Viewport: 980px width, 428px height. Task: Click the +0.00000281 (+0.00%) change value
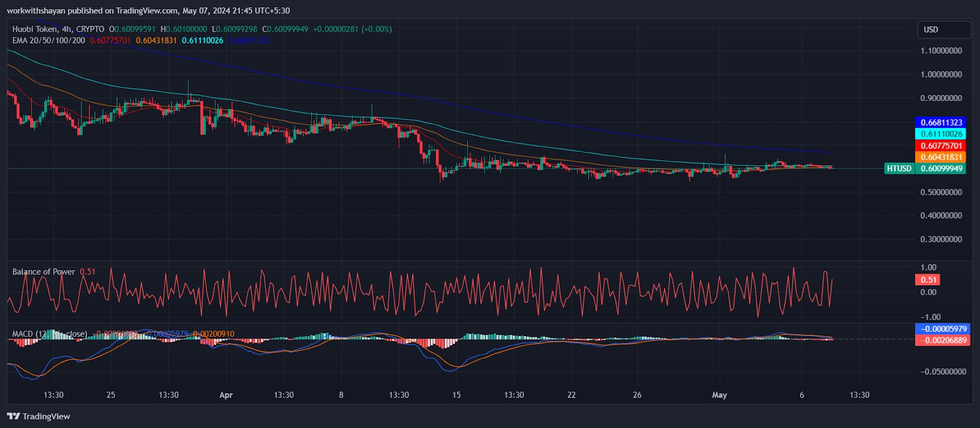tap(352, 29)
